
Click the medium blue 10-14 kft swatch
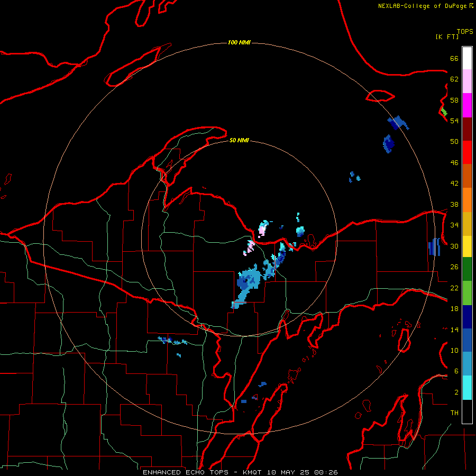[x=467, y=340]
